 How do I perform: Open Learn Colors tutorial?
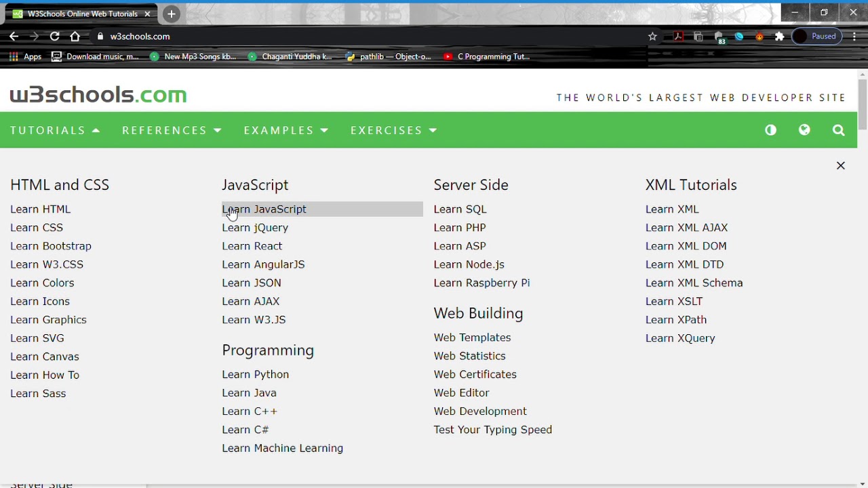[x=42, y=283]
